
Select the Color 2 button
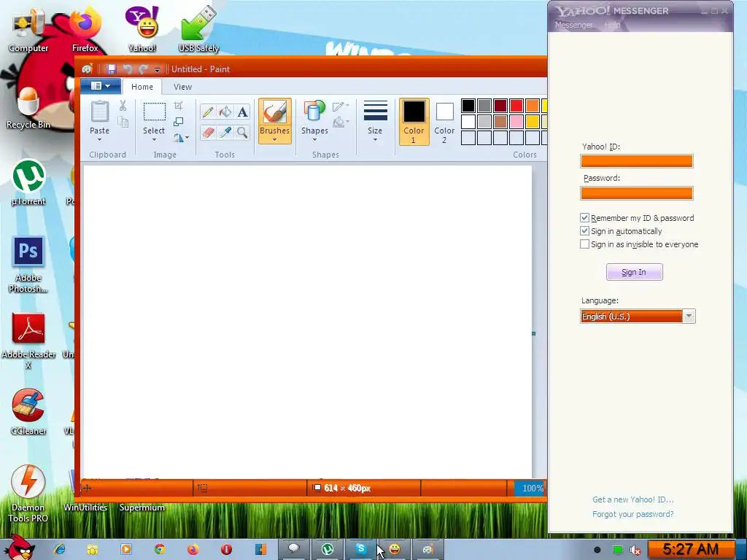tap(444, 122)
